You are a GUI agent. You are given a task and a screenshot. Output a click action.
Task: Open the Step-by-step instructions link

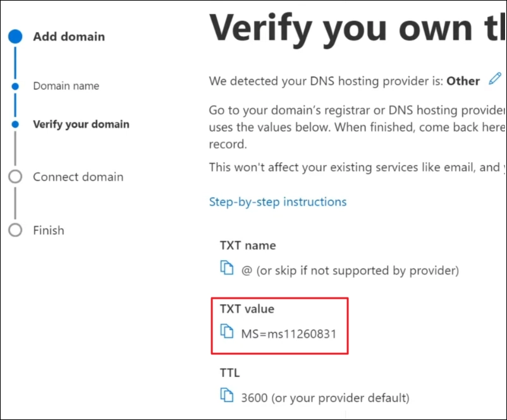click(278, 202)
